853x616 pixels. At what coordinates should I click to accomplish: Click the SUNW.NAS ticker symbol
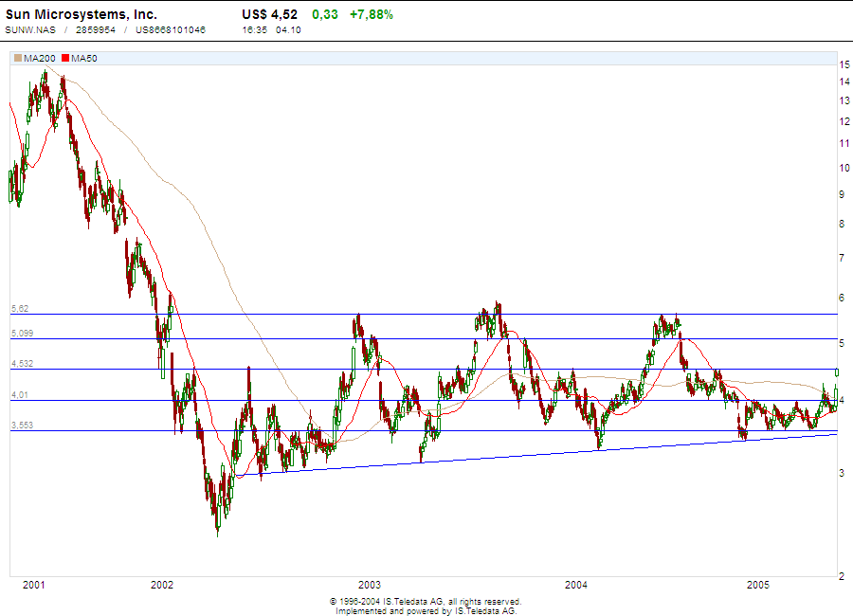pos(30,30)
